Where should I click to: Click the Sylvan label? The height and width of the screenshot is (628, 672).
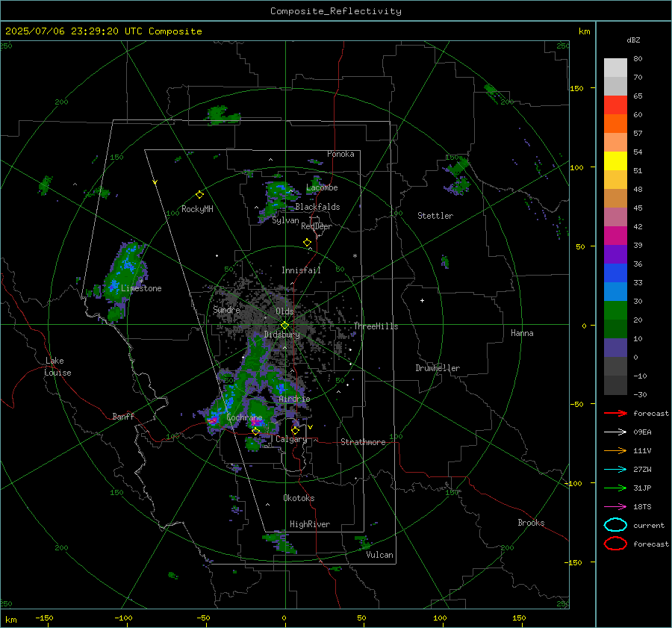(x=285, y=221)
